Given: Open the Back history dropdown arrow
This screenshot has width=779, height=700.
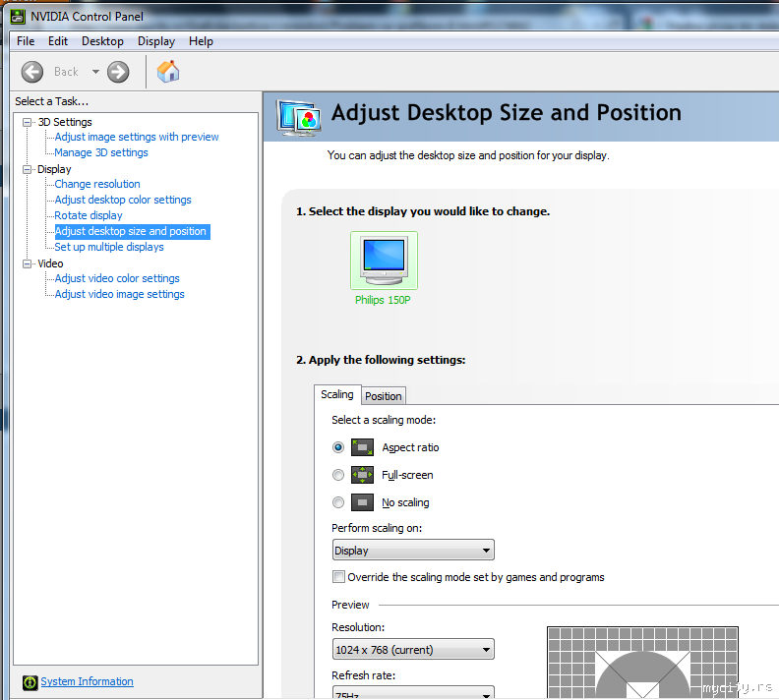Looking at the screenshot, I should point(95,72).
